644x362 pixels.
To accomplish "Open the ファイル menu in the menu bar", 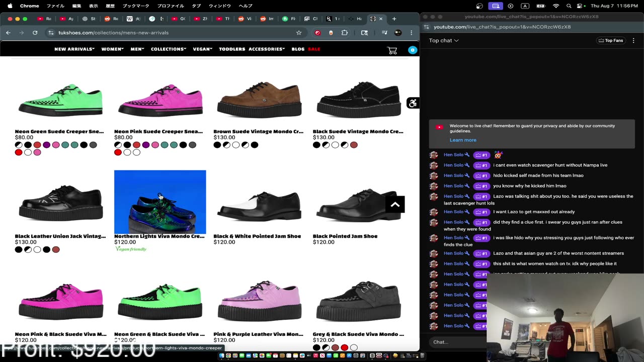I will [x=55, y=6].
